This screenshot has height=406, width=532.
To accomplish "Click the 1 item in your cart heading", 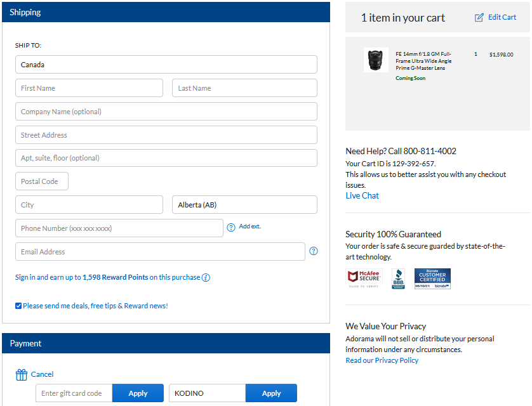I will pos(402,18).
